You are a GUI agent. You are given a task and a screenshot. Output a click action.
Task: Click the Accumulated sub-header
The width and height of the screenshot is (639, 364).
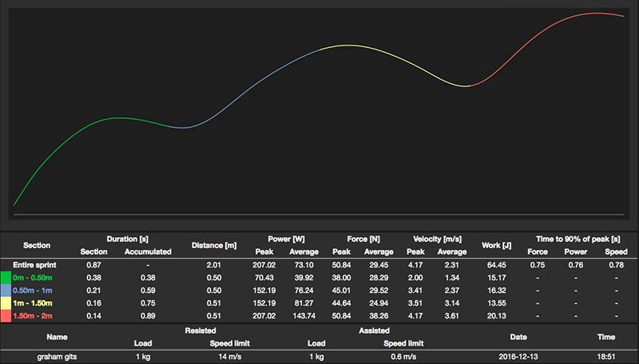pyautogui.click(x=148, y=251)
